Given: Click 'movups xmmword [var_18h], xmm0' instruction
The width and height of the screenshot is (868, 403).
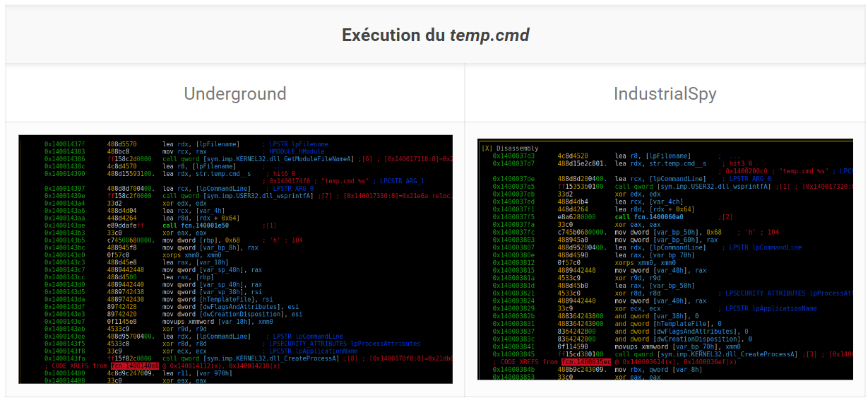Looking at the screenshot, I should pyautogui.click(x=218, y=321).
